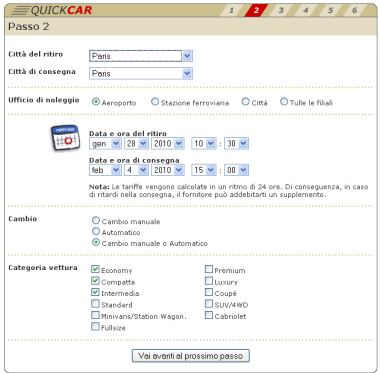Check Minivans/Station Wagon category
Image resolution: width=380 pixels, height=373 pixels.
click(x=95, y=315)
